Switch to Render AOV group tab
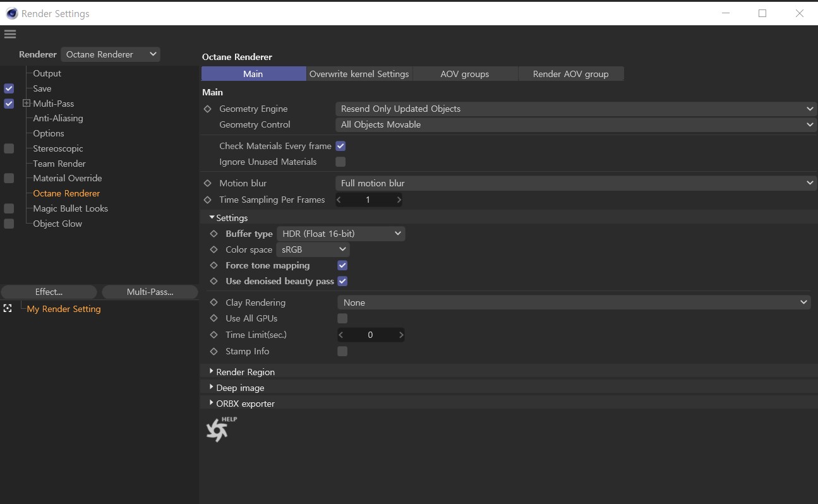 click(x=571, y=74)
